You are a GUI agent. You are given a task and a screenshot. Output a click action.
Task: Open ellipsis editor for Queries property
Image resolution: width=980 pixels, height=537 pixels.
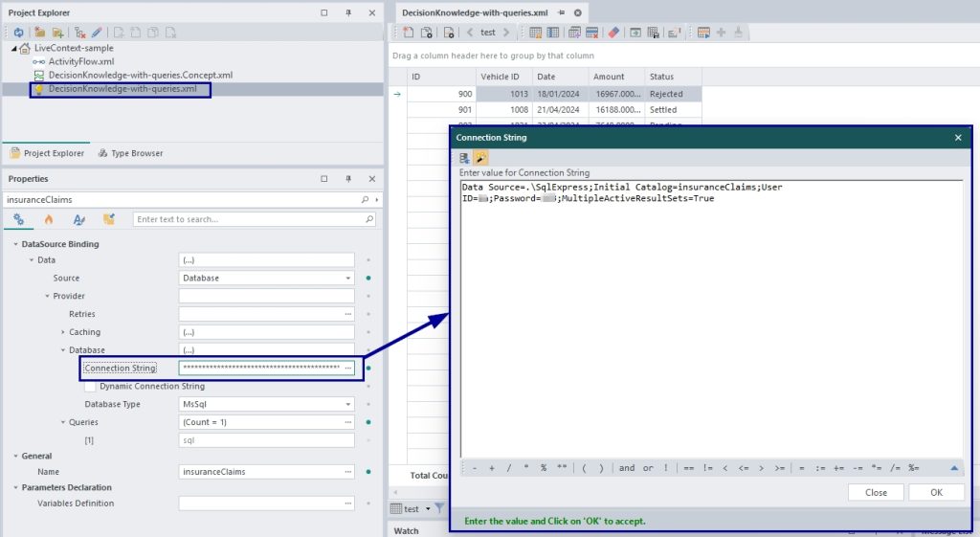[348, 422]
